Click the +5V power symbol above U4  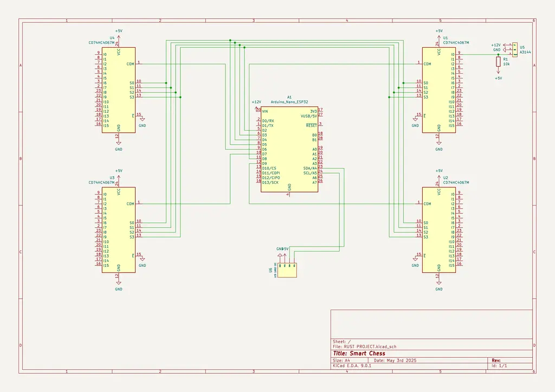(119, 35)
